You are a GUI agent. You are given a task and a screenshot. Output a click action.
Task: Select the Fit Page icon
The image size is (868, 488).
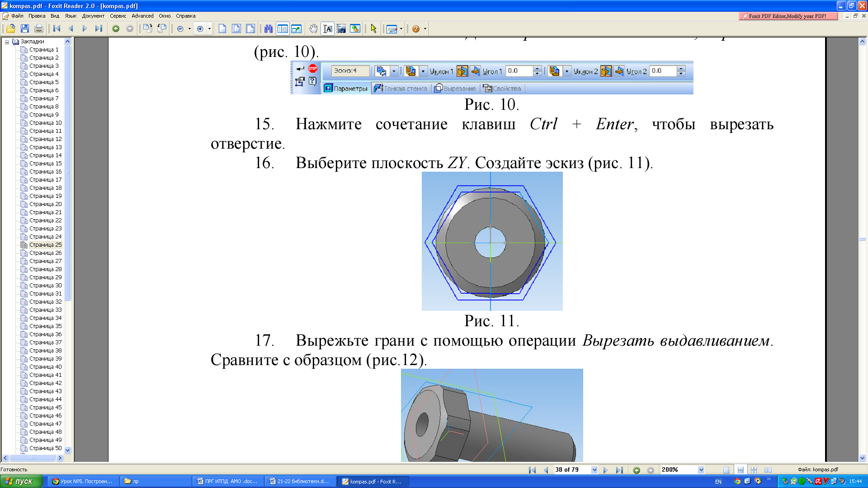click(236, 29)
